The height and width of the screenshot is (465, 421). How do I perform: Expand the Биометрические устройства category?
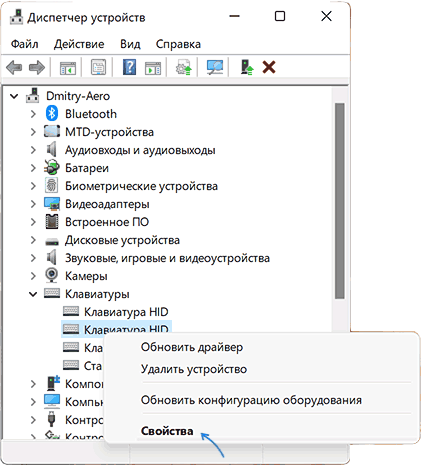[x=33, y=186]
